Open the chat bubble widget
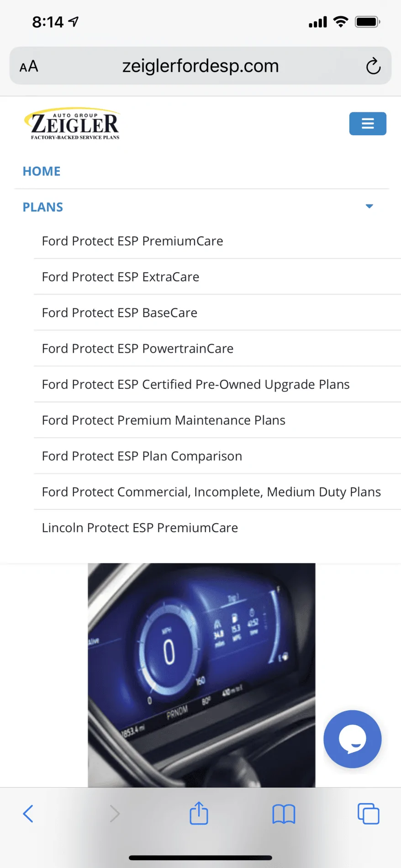 click(x=352, y=739)
